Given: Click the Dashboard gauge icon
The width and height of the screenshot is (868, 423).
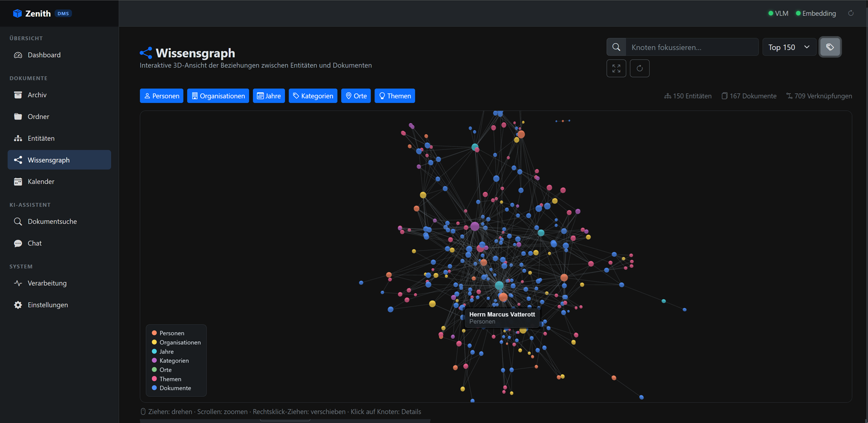Looking at the screenshot, I should click(x=18, y=55).
